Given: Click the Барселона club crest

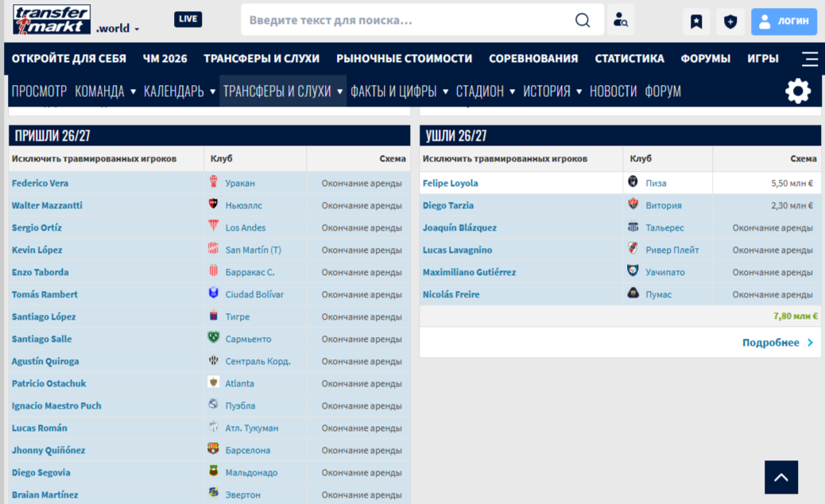Looking at the screenshot, I should click(x=214, y=449).
